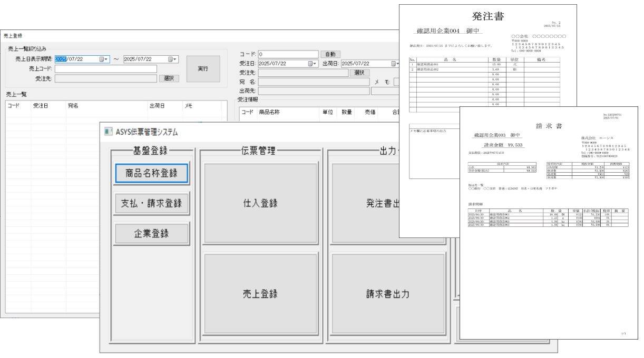Open calendar for sales period end date

pyautogui.click(x=172, y=59)
